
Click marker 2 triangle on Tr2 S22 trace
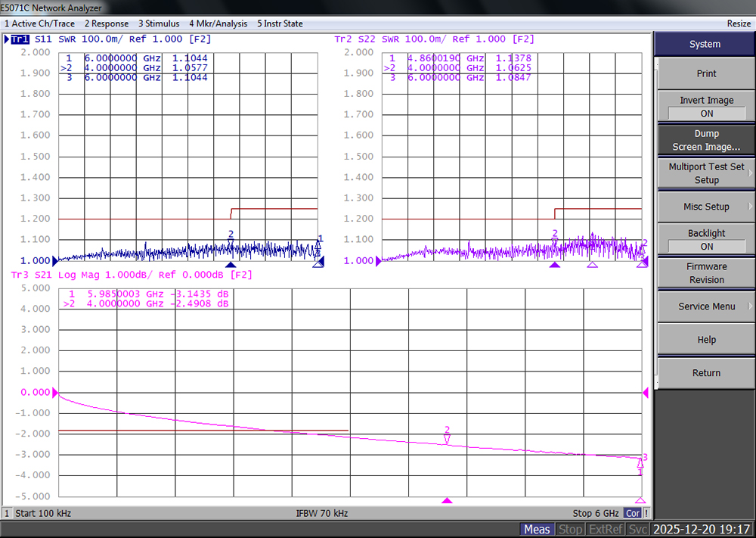click(555, 241)
